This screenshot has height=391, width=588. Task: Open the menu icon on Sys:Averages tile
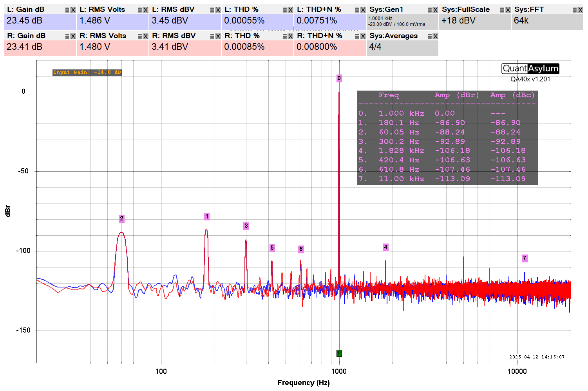pyautogui.click(x=430, y=36)
